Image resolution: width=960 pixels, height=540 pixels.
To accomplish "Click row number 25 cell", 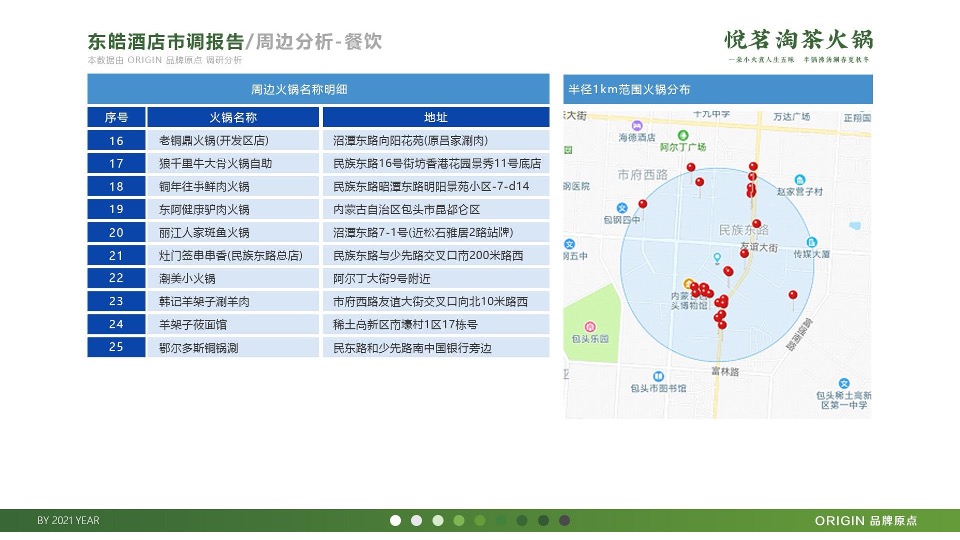I will click(x=116, y=347).
